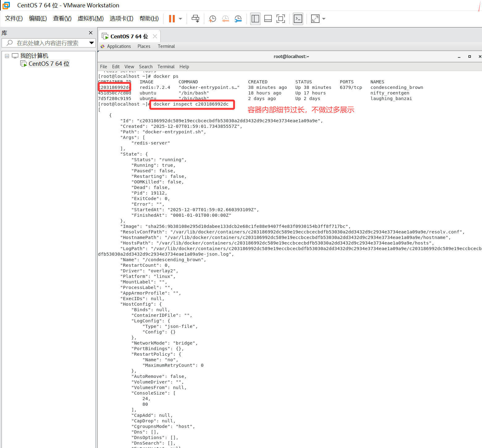Enter full screen mode icon
Screen dimensions: 482x448
pyautogui.click(x=281, y=19)
